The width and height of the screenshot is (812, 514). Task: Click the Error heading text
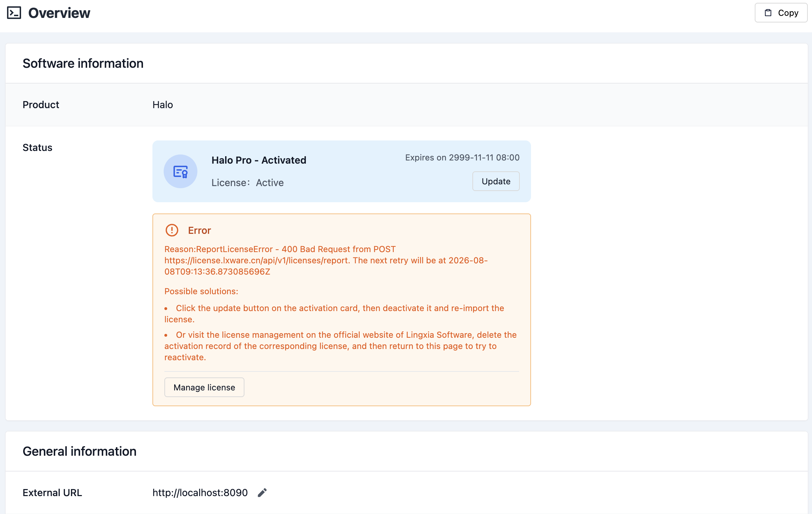(199, 231)
